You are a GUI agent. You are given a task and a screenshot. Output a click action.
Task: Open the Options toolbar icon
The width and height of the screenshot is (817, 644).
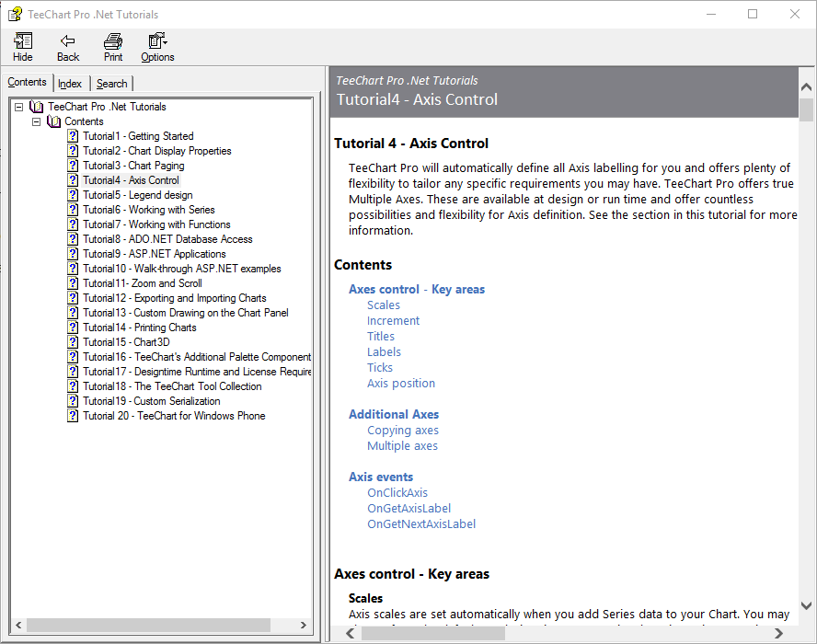tap(157, 40)
